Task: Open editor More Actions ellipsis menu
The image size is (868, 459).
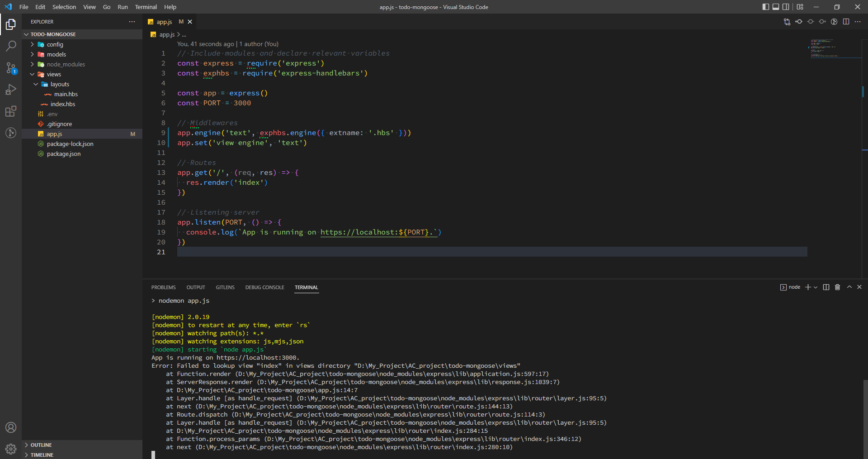Action: (858, 22)
